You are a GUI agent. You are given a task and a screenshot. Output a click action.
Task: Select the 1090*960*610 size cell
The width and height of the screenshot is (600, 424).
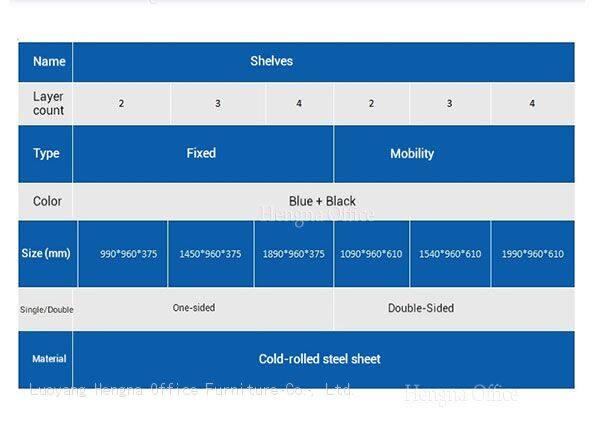tap(371, 254)
